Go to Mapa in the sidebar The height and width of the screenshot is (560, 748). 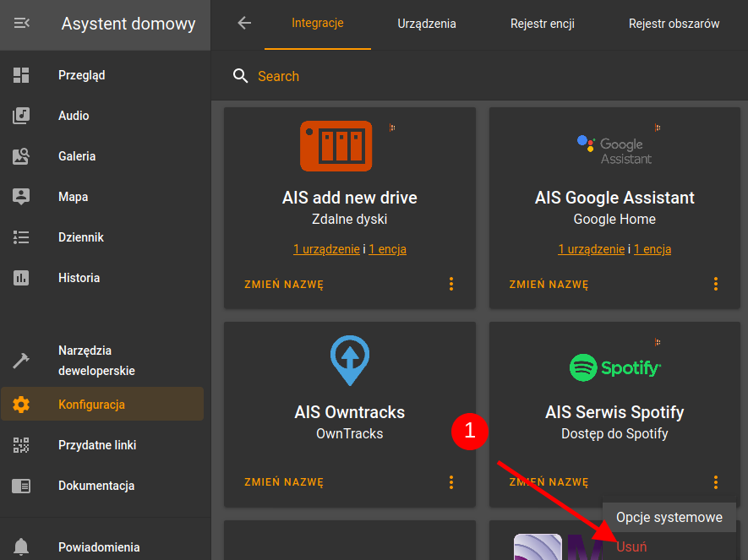[x=102, y=197]
